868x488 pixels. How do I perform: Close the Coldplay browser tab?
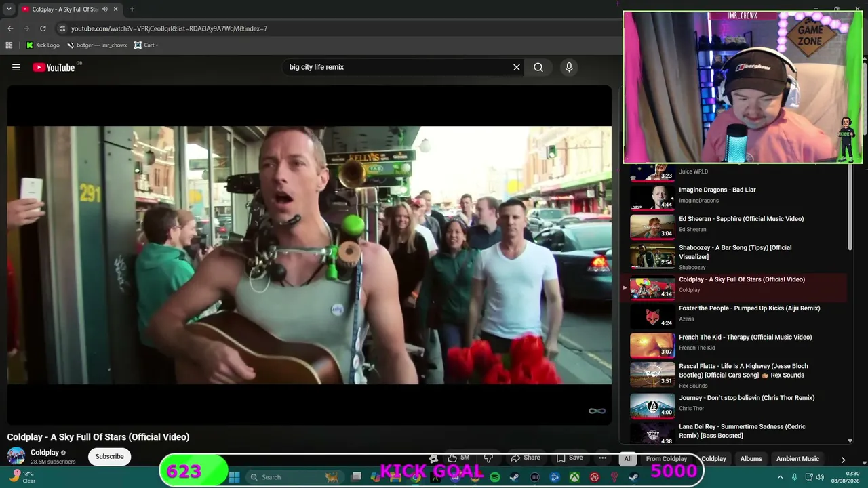point(116,9)
